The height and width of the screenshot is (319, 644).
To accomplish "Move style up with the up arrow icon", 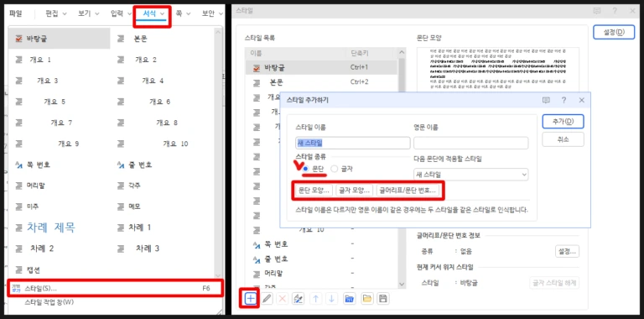I will click(x=315, y=299).
